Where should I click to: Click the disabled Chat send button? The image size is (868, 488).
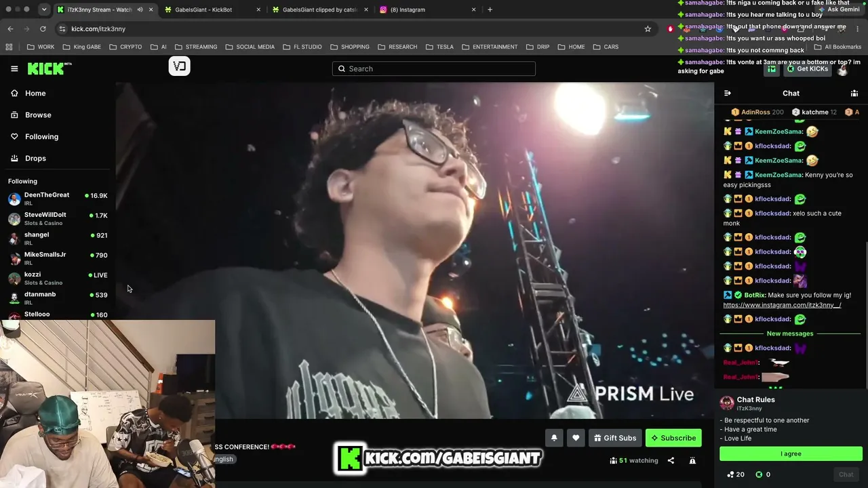pos(846,474)
